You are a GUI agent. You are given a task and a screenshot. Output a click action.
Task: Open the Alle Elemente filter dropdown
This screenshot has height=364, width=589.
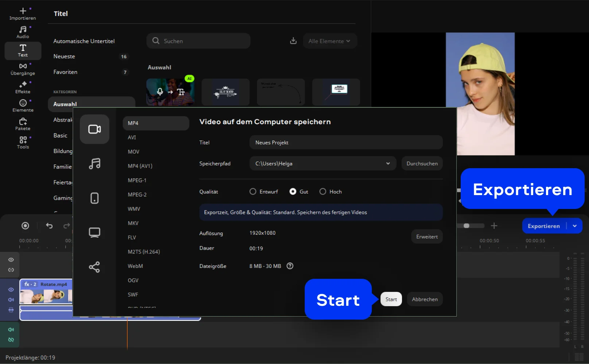pos(329,41)
